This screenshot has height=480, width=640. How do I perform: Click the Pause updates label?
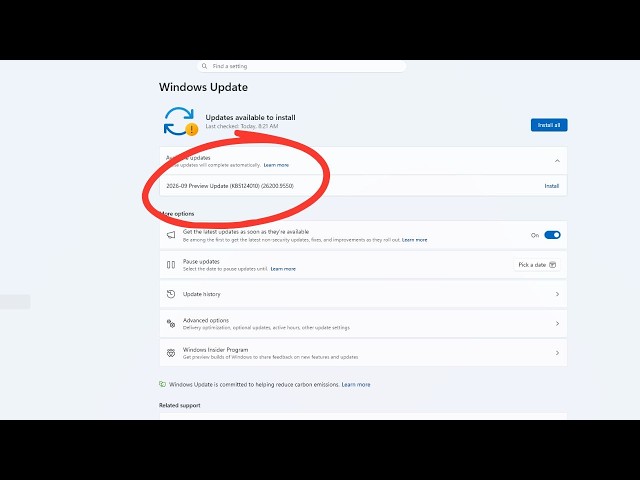201,262
